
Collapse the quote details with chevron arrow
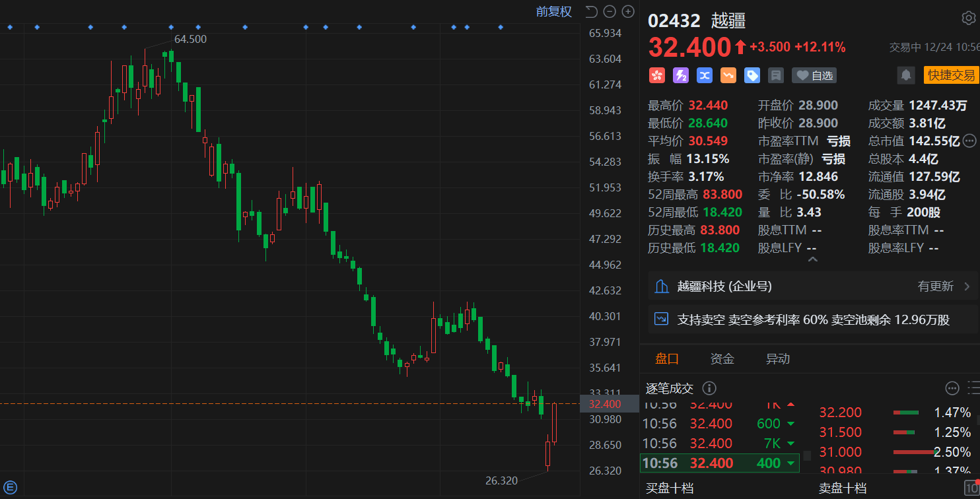(x=813, y=259)
